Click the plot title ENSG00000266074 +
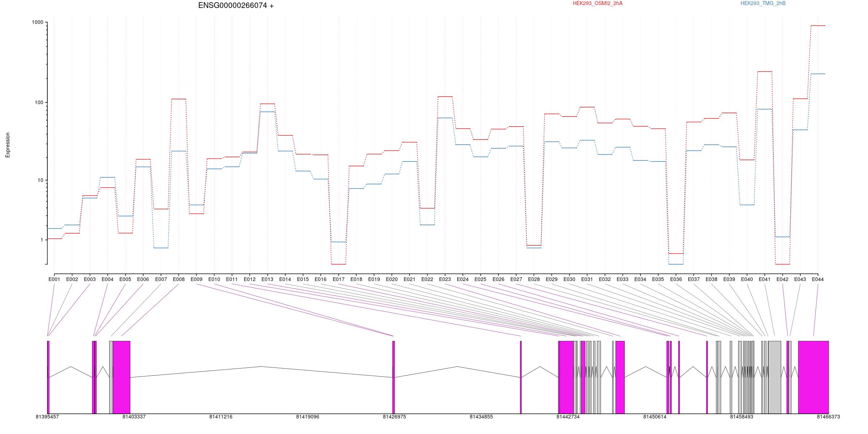 (236, 5)
